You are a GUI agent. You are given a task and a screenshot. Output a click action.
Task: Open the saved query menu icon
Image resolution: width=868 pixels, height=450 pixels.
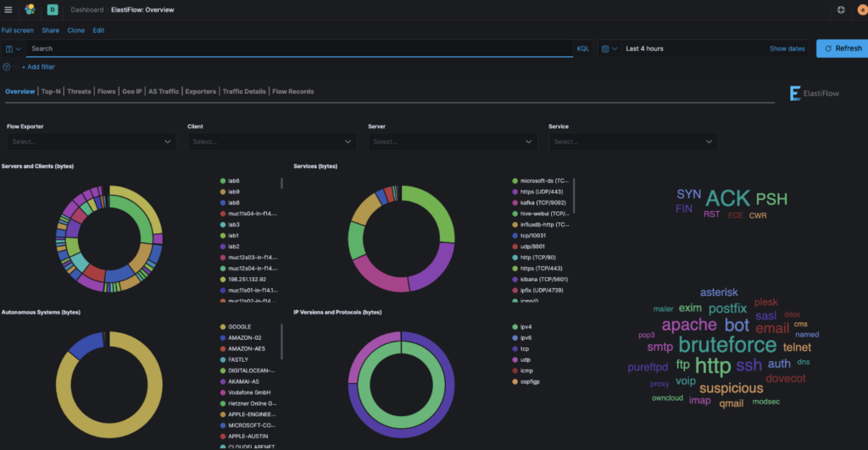coord(14,48)
